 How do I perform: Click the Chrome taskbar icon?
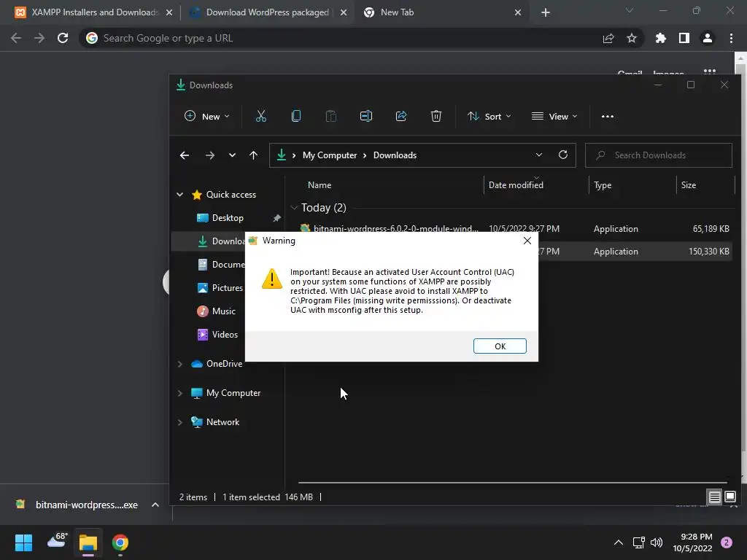(x=120, y=542)
